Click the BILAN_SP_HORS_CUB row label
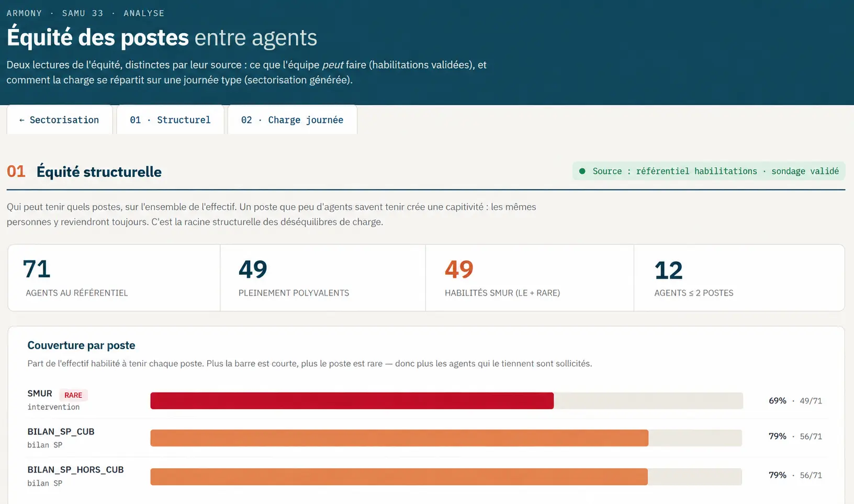The height and width of the screenshot is (504, 854). [x=75, y=470]
